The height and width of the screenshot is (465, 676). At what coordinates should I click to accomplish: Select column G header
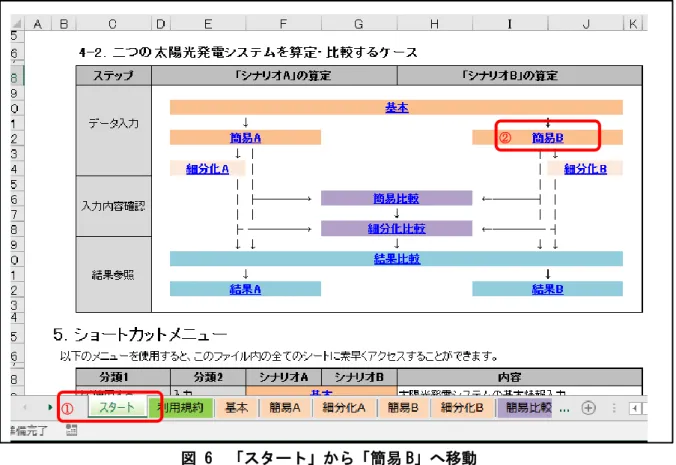pos(359,24)
